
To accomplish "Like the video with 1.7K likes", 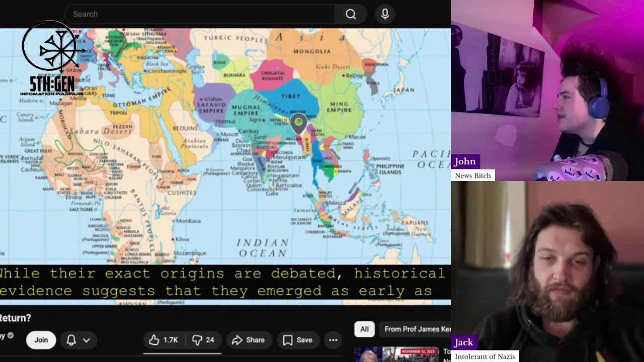I will click(x=164, y=340).
